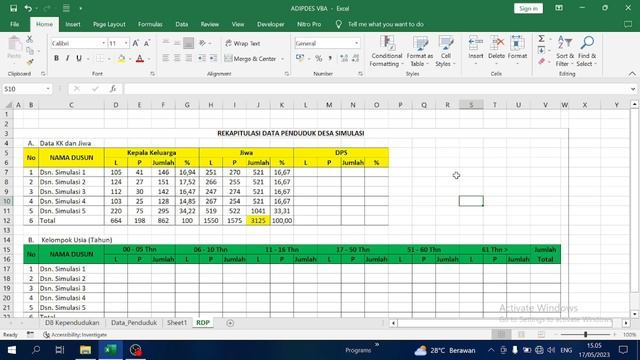The image size is (640, 360).
Task: Click Insert Function fx icon
Action: tap(113, 89)
